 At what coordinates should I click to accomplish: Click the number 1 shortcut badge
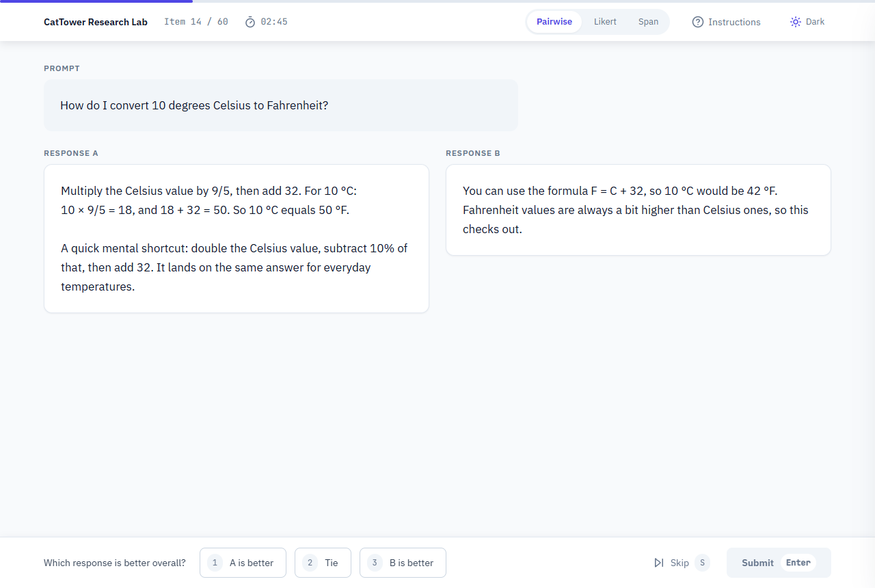tap(215, 563)
